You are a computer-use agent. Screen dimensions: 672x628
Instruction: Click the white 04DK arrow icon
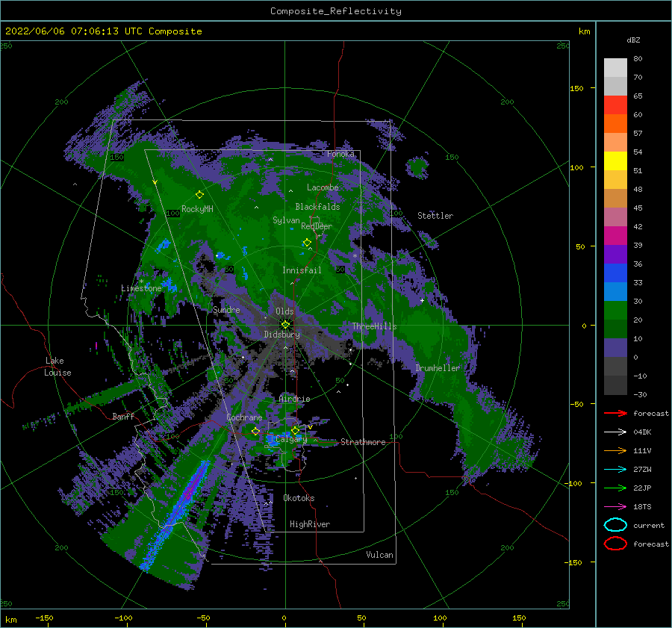[x=615, y=432]
